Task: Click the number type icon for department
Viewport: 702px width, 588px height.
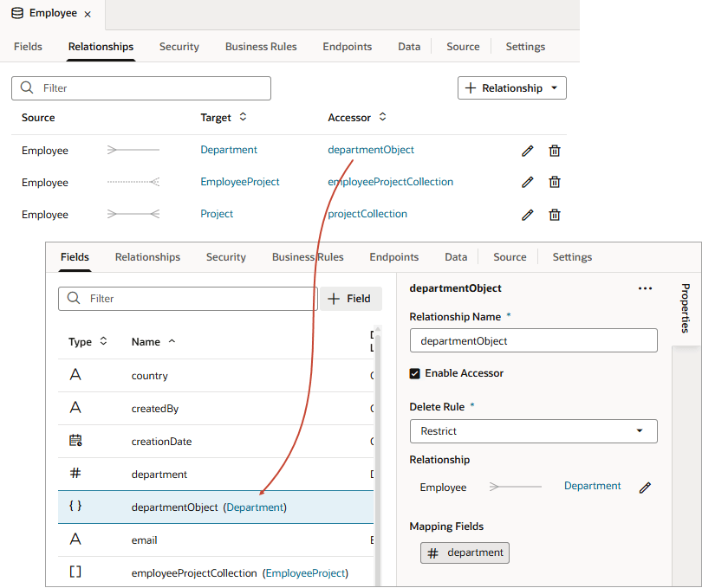Action: tap(75, 473)
